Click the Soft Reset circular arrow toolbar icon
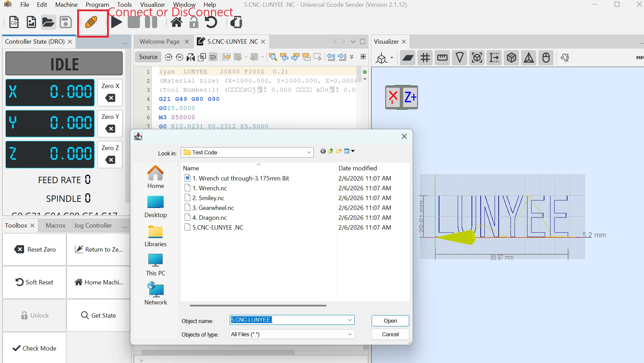 (x=211, y=22)
